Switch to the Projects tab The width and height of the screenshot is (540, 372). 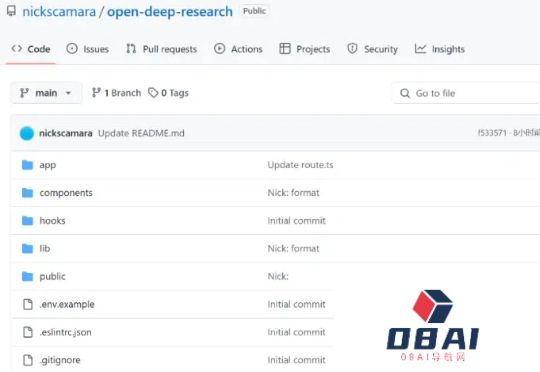tap(304, 49)
